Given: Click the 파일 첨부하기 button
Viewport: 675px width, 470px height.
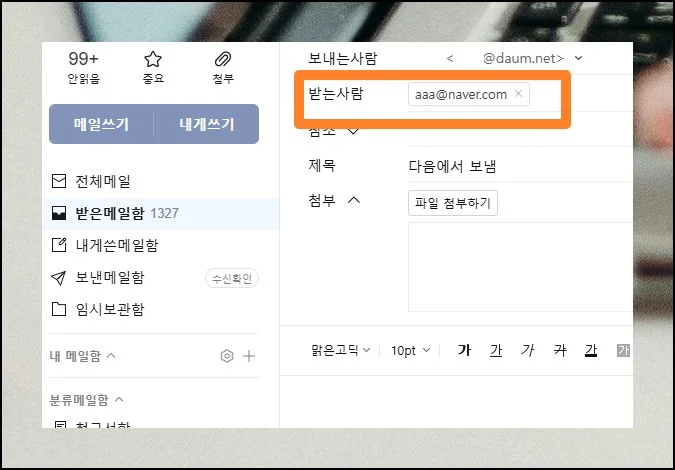Looking at the screenshot, I should tap(453, 203).
